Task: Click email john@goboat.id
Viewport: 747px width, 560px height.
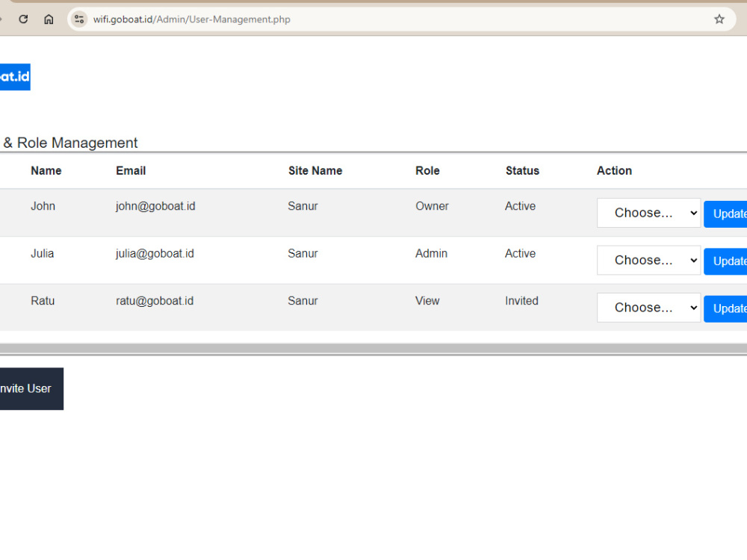Action: [155, 206]
